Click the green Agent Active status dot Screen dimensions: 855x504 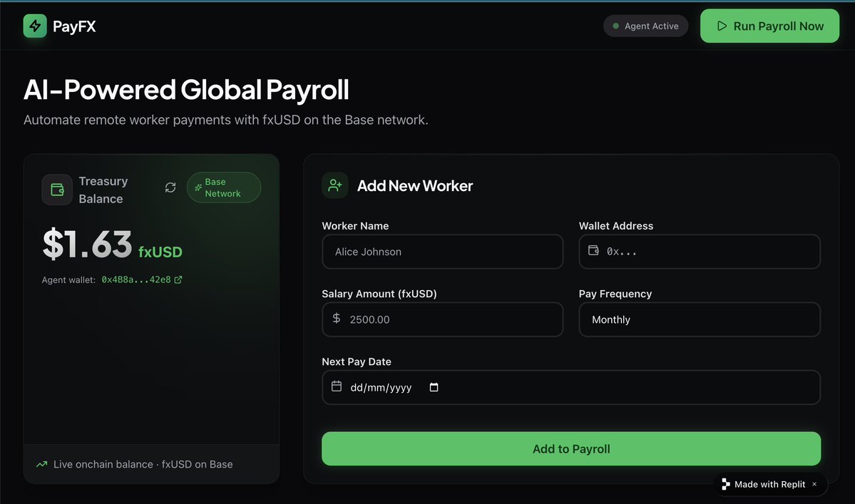[615, 26]
